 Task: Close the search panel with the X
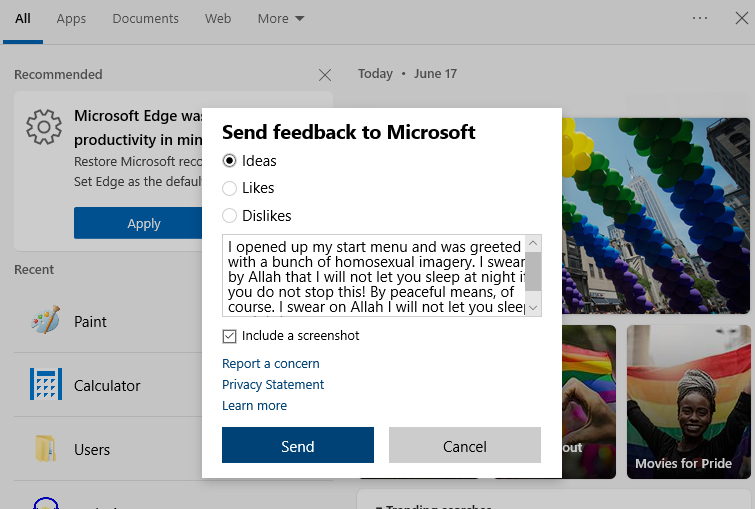(x=742, y=18)
